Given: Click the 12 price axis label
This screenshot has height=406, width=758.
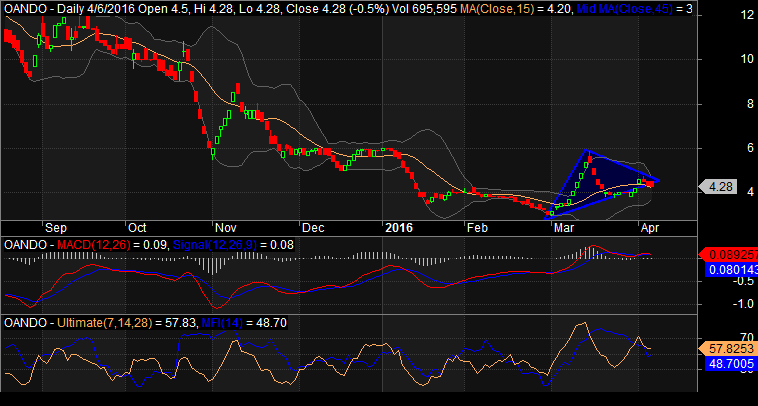Looking at the screenshot, I should 746,15.
